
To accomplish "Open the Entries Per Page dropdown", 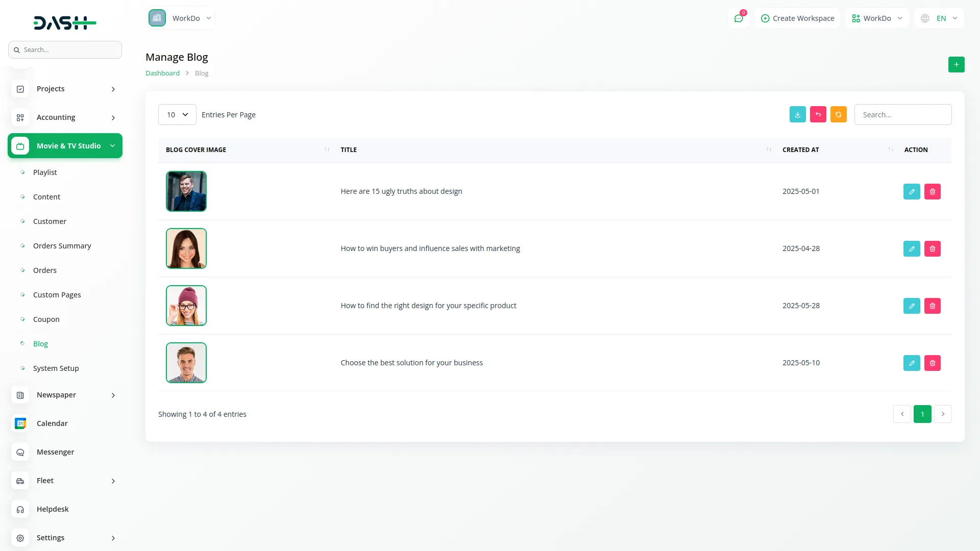I will pos(177,115).
